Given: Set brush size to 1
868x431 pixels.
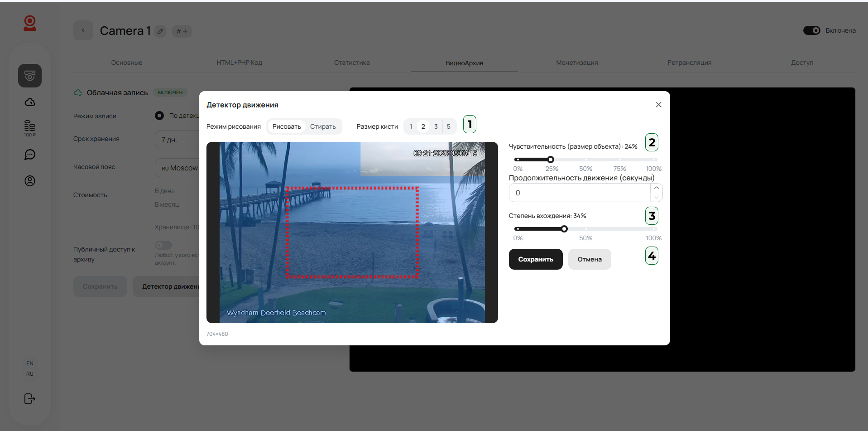Looking at the screenshot, I should pos(411,126).
